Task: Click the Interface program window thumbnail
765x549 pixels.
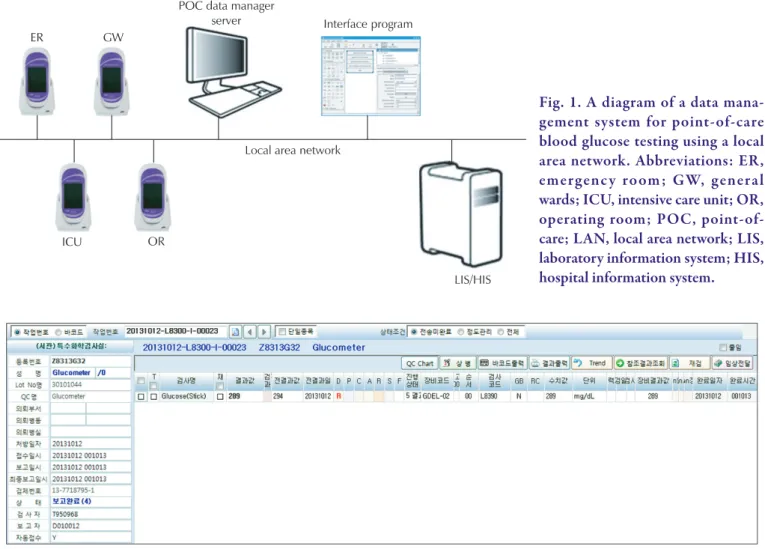Action: point(371,76)
